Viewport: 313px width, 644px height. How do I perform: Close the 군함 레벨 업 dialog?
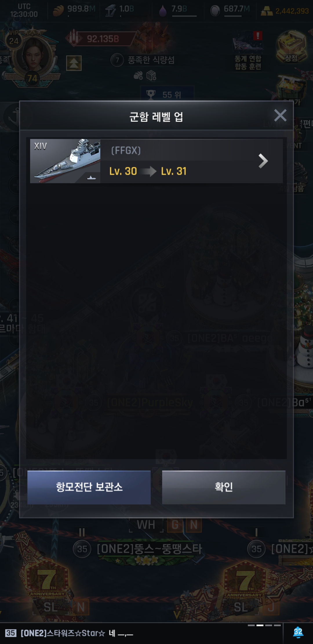coord(280,115)
